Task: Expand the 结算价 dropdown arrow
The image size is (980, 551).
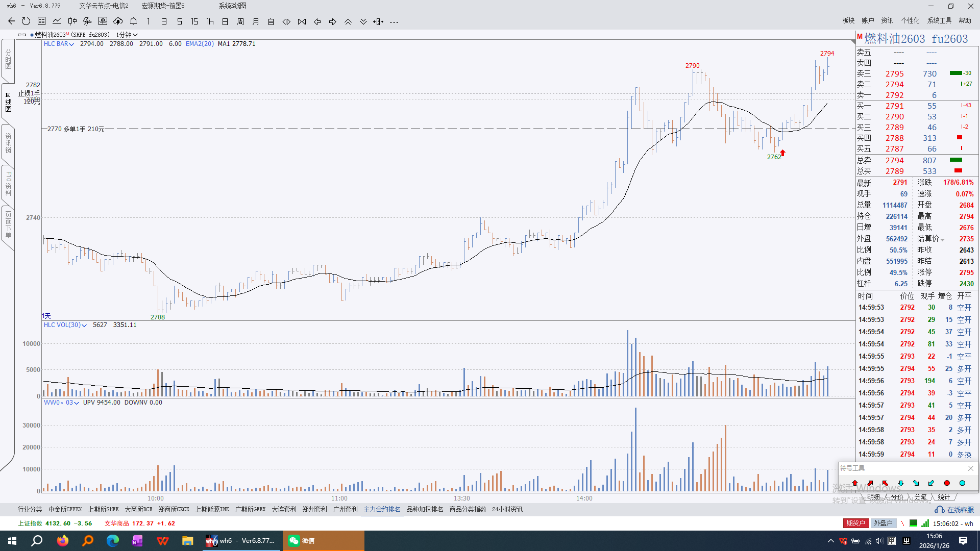Action: pyautogui.click(x=943, y=239)
